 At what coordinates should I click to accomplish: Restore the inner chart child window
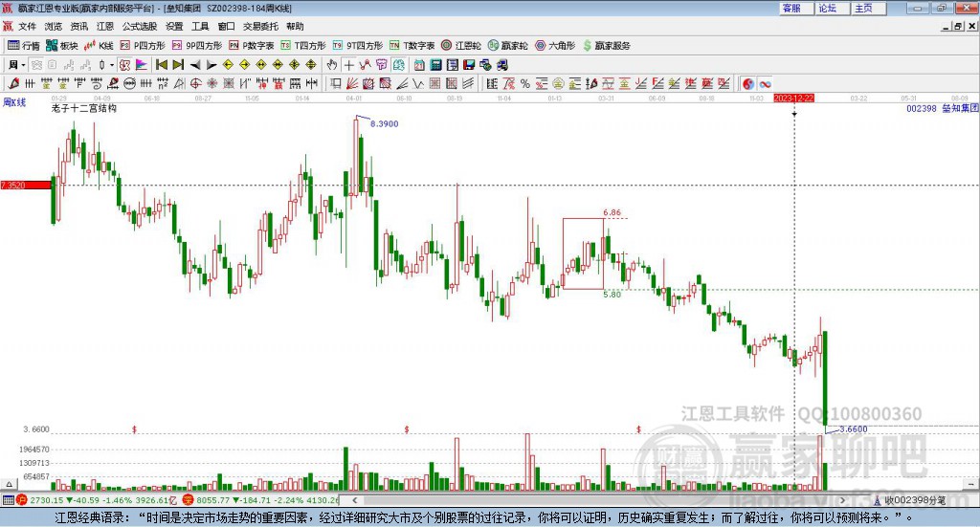click(958, 26)
